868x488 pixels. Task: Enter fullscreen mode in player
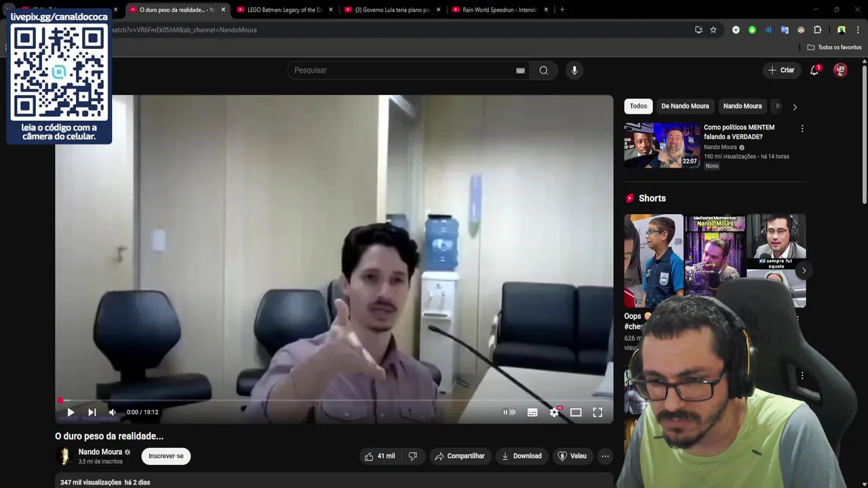[x=597, y=412]
